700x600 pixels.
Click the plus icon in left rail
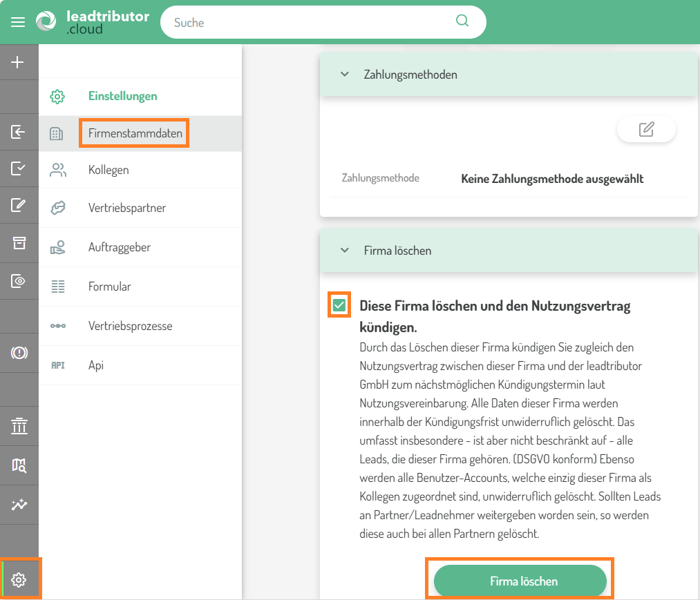coord(19,62)
